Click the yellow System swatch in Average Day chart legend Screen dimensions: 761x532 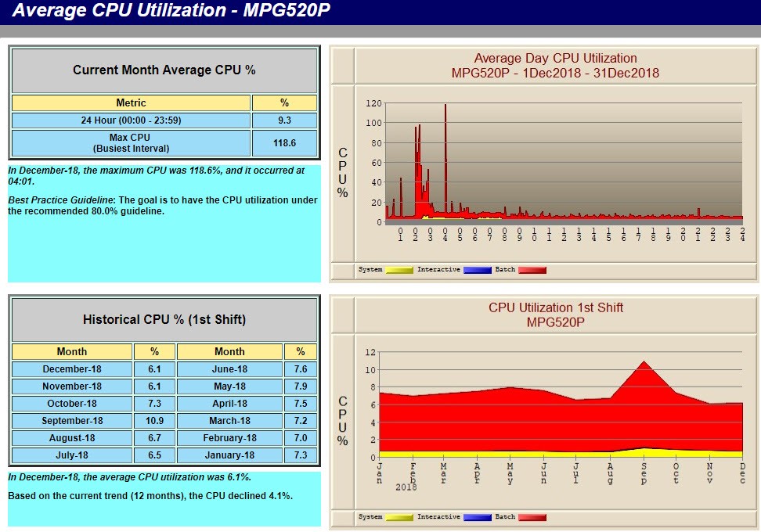tap(399, 270)
